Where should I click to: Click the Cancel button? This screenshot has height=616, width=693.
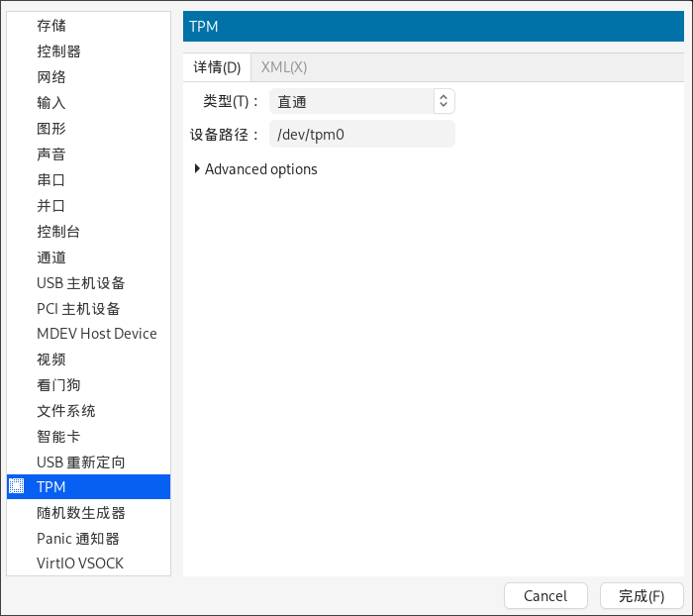pyautogui.click(x=545, y=595)
